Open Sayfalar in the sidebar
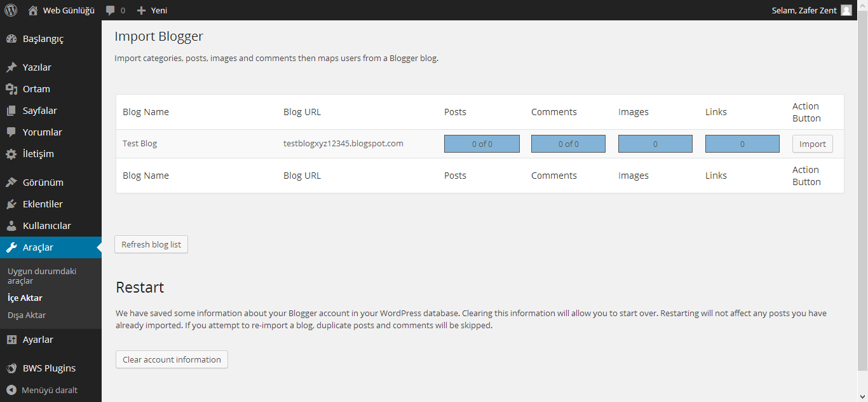The width and height of the screenshot is (868, 402). [x=51, y=111]
